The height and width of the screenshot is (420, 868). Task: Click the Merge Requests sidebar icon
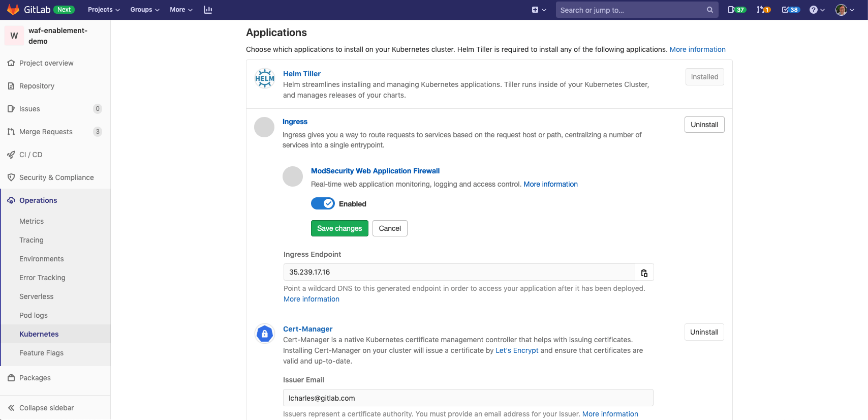[x=11, y=132]
